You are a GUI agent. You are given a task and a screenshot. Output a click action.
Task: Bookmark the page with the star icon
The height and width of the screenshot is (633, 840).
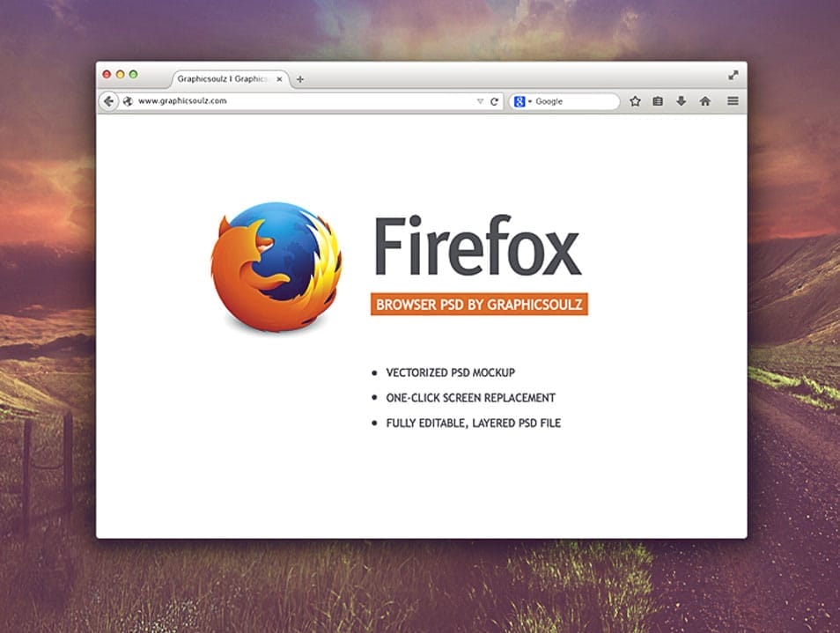point(635,100)
